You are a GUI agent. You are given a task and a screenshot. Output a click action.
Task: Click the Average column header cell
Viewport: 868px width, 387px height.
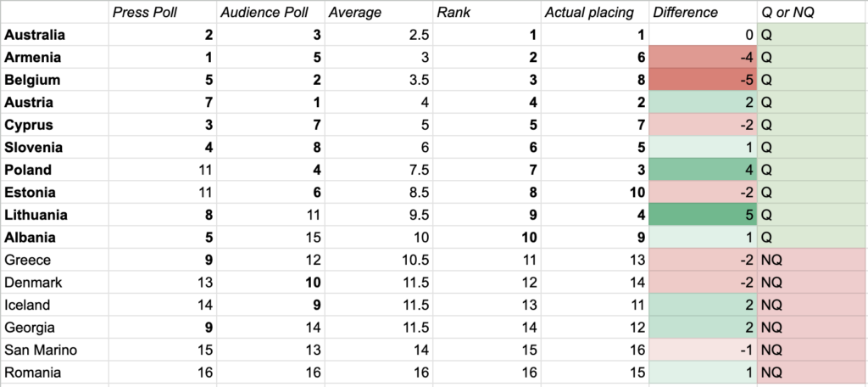tap(377, 12)
